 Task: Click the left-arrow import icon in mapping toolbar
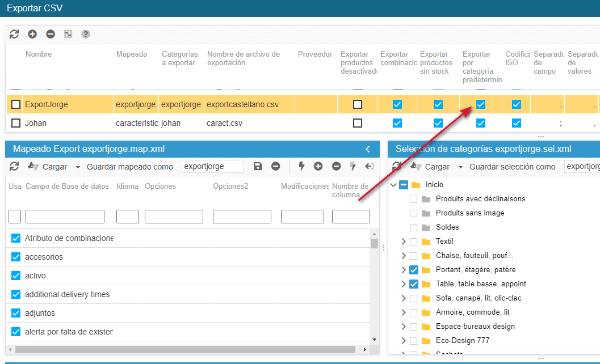point(370,166)
